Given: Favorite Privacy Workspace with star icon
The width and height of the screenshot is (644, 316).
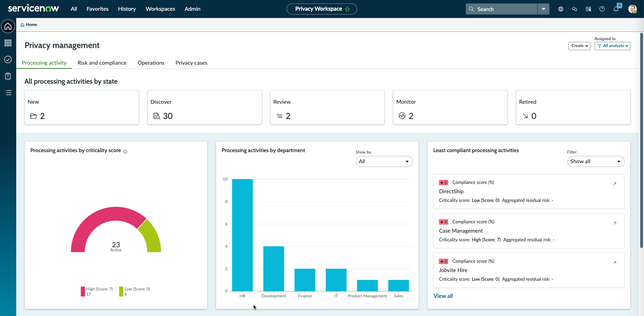Looking at the screenshot, I should click(x=347, y=9).
